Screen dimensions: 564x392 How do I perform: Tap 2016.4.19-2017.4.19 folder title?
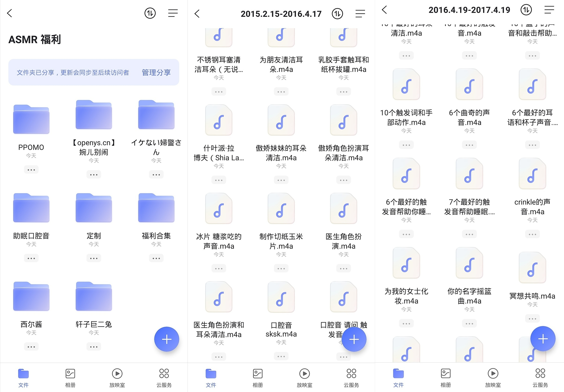pos(469,10)
